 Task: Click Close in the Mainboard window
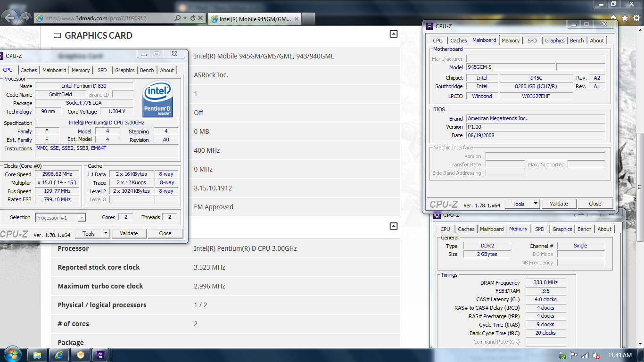click(x=595, y=204)
